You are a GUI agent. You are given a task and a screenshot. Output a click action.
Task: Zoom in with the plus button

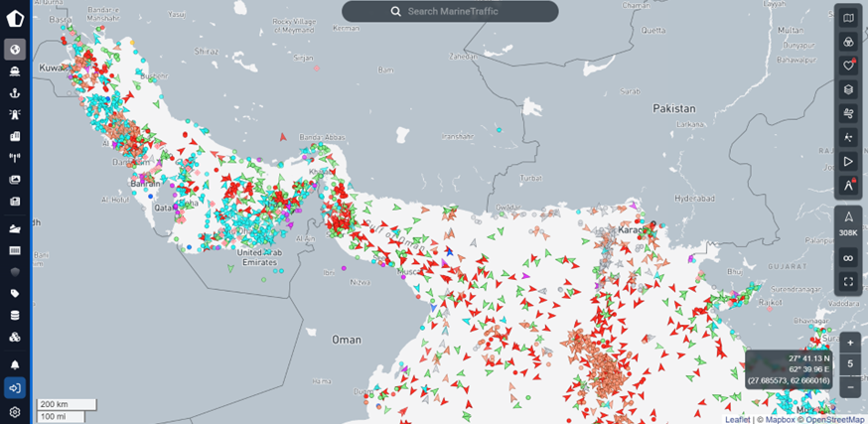[x=850, y=343]
